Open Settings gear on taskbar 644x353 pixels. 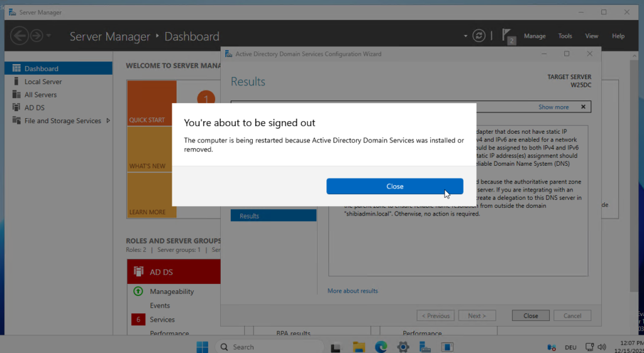point(403,347)
